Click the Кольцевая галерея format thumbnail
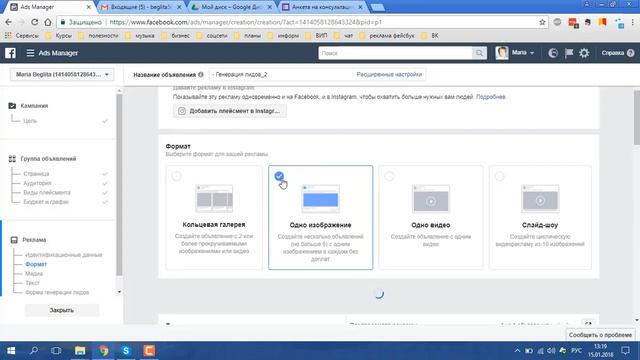The height and width of the screenshot is (360, 640). tap(214, 199)
